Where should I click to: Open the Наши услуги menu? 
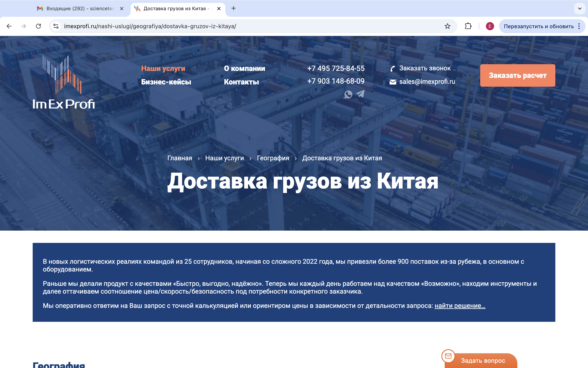163,68
